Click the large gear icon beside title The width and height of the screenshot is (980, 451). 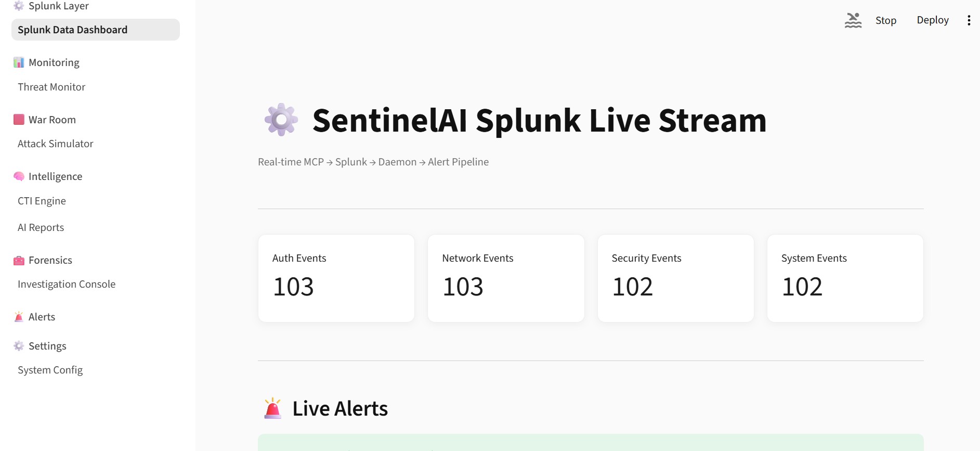point(281,120)
